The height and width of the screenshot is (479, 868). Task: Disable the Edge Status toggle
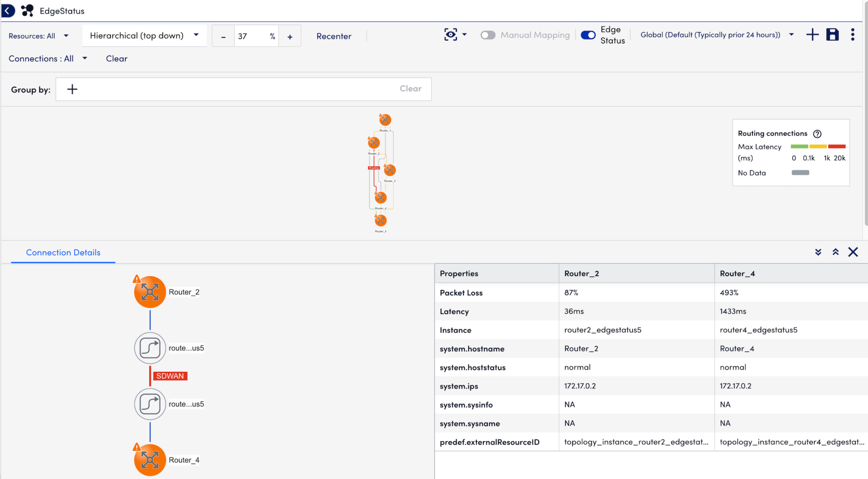click(588, 35)
